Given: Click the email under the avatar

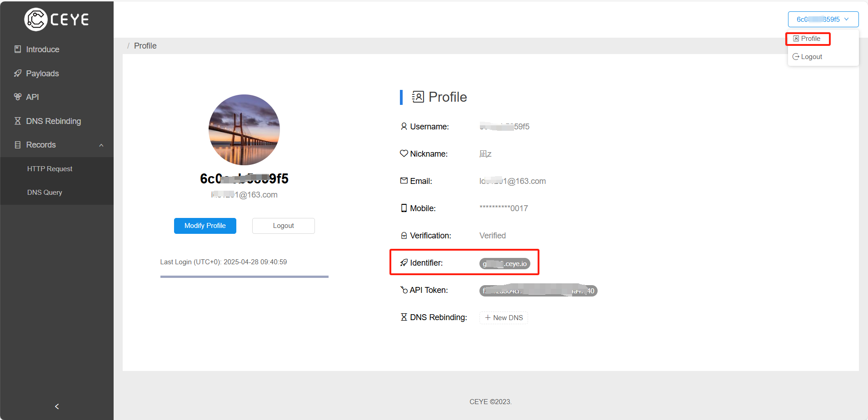Looking at the screenshot, I should point(244,195).
